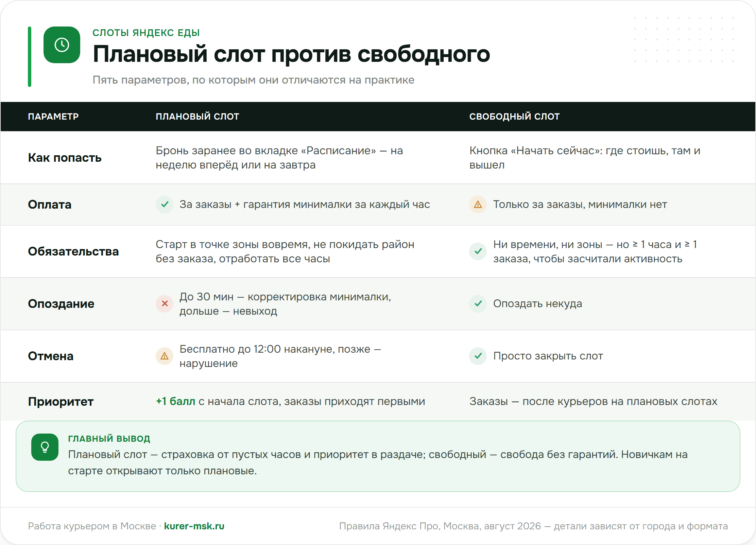This screenshot has height=545, width=756.
Task: Select the 'Оплата' row label
Action: (x=50, y=205)
